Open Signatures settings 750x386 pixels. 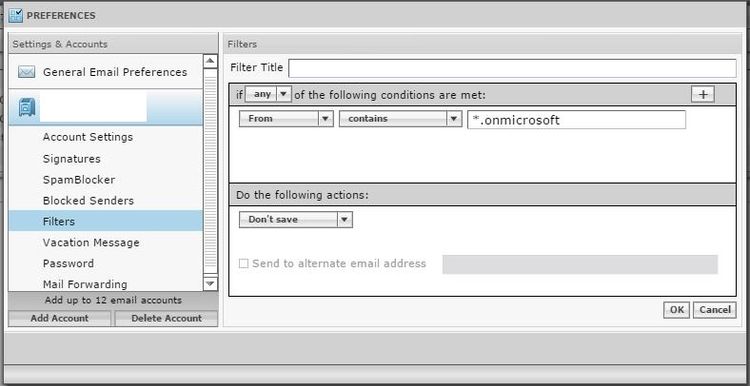click(72, 159)
